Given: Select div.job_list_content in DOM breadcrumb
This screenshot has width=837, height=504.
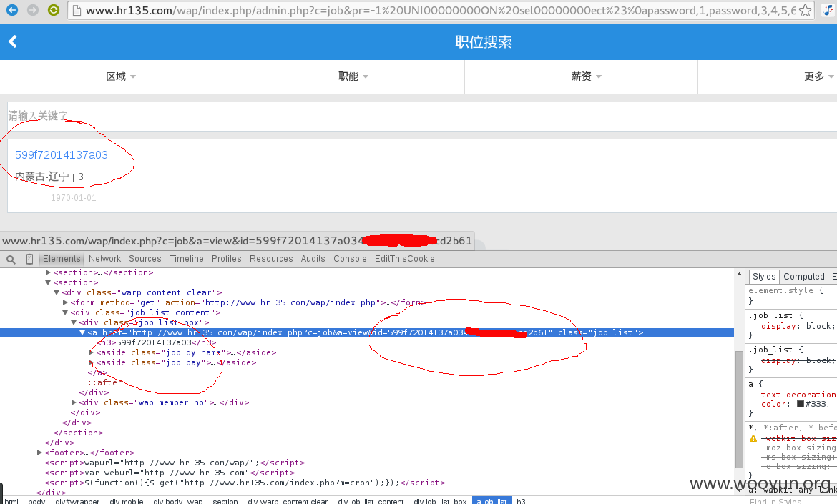Looking at the screenshot, I should coord(371,501).
